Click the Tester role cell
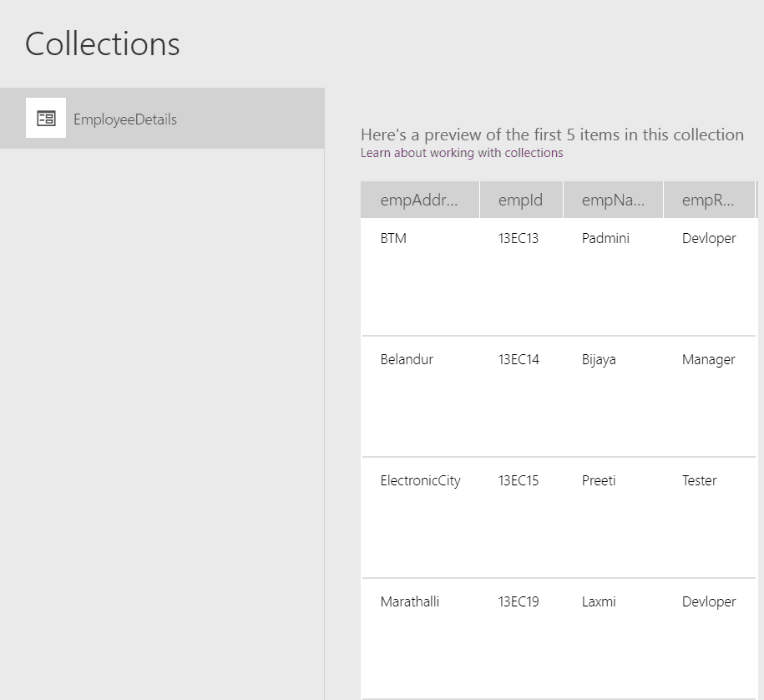The width and height of the screenshot is (764, 700). point(699,480)
